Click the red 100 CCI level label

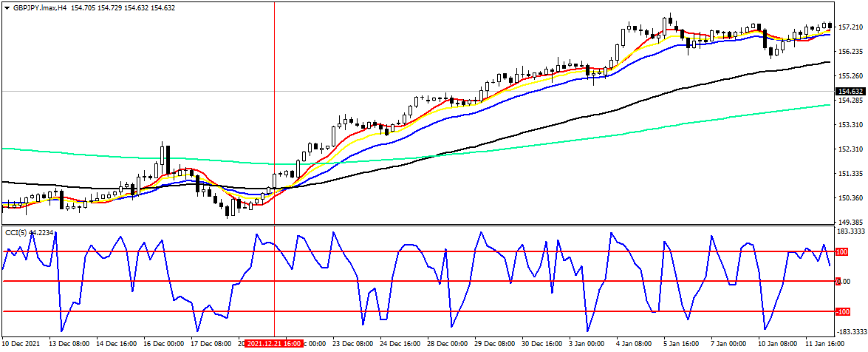843,252
